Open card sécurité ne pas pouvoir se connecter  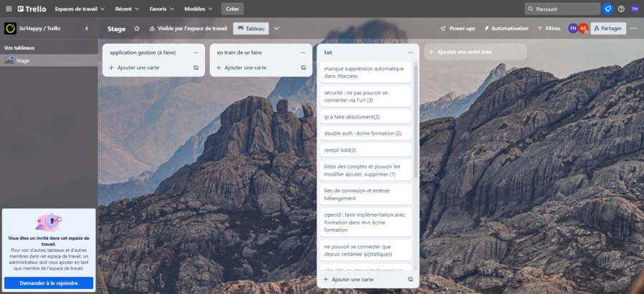tap(365, 97)
